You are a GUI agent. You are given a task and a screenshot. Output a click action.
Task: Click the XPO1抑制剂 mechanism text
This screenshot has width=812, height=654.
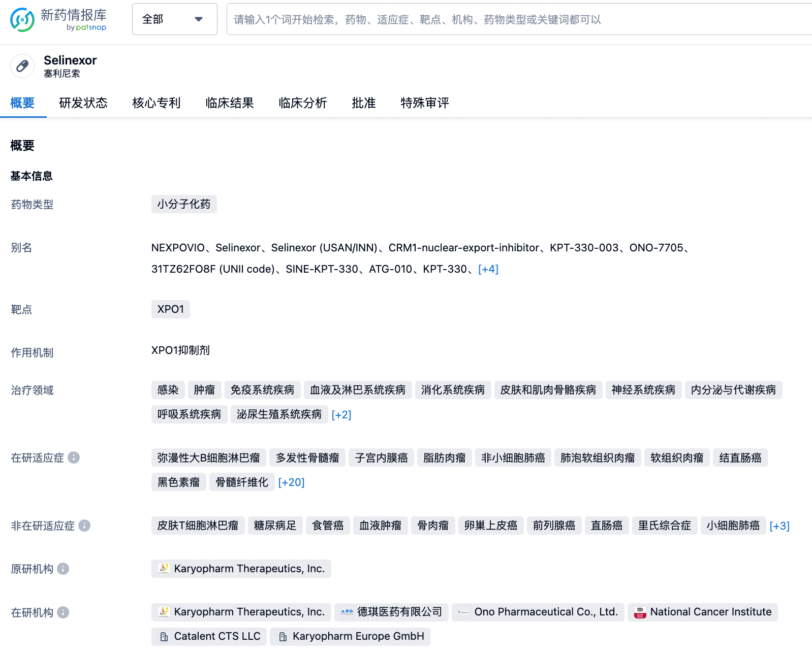[x=180, y=350]
